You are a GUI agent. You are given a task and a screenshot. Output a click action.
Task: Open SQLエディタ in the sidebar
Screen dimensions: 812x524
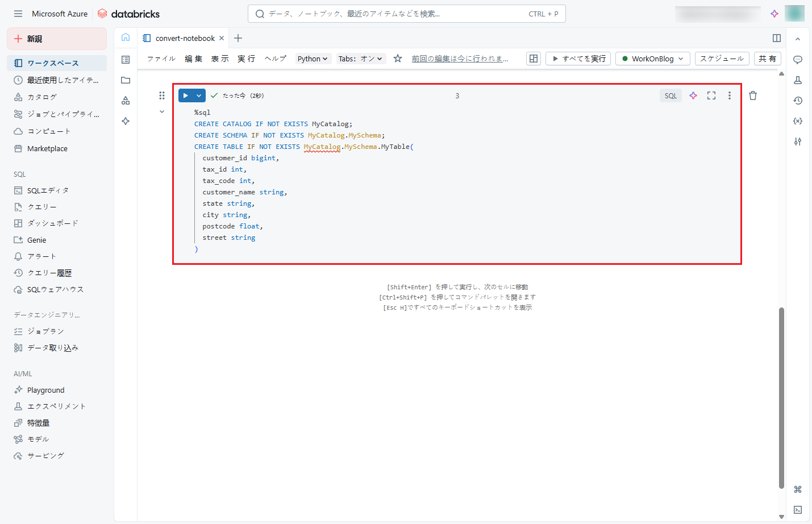[57, 190]
